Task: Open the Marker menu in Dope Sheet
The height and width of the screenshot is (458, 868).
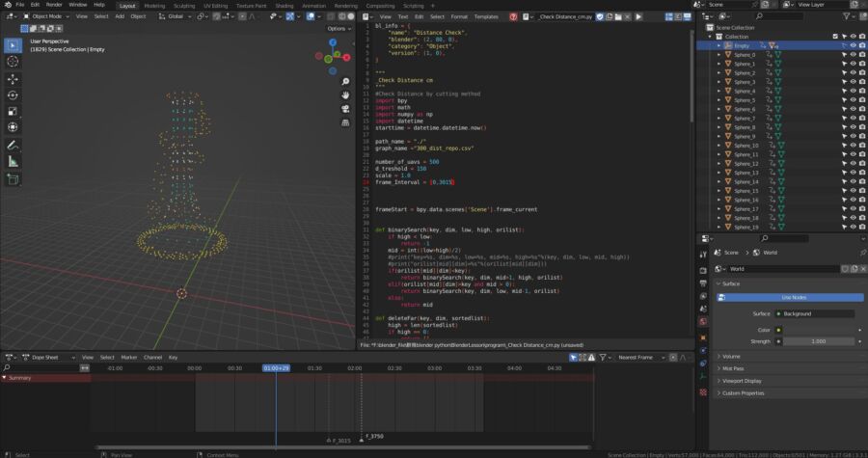Action: [x=129, y=358]
